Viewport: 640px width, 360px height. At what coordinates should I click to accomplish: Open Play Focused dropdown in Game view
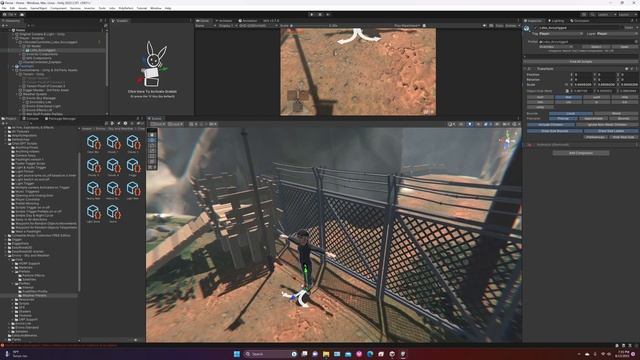pos(408,26)
